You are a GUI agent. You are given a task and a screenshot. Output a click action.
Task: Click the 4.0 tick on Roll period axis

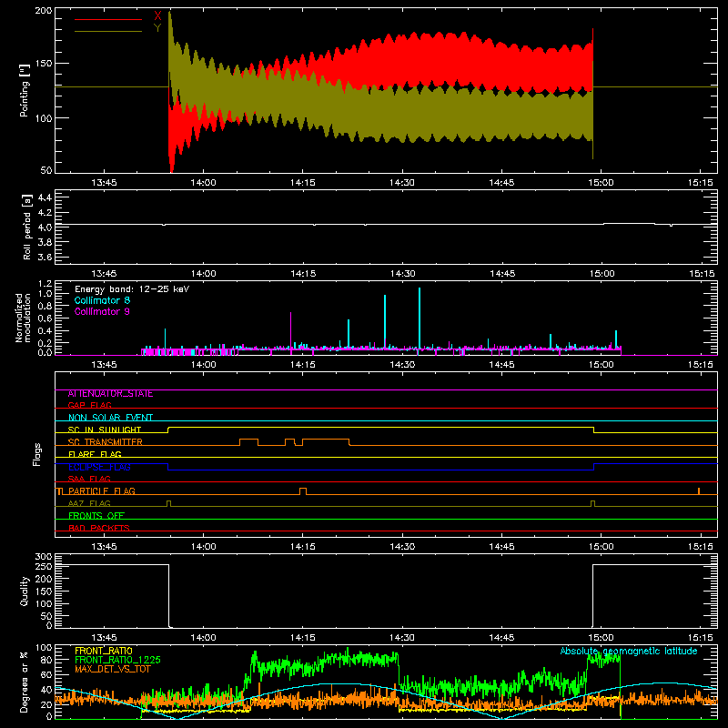tap(45, 227)
